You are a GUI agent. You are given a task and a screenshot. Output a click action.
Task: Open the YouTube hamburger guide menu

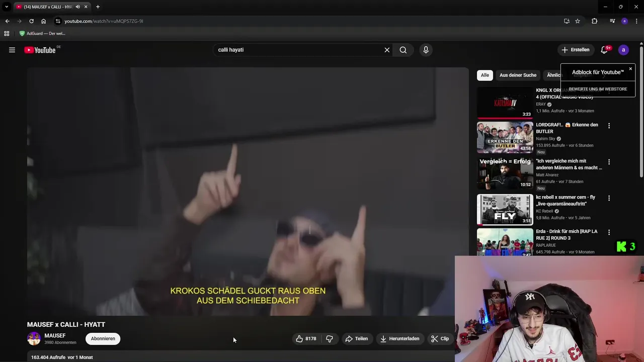click(x=12, y=50)
